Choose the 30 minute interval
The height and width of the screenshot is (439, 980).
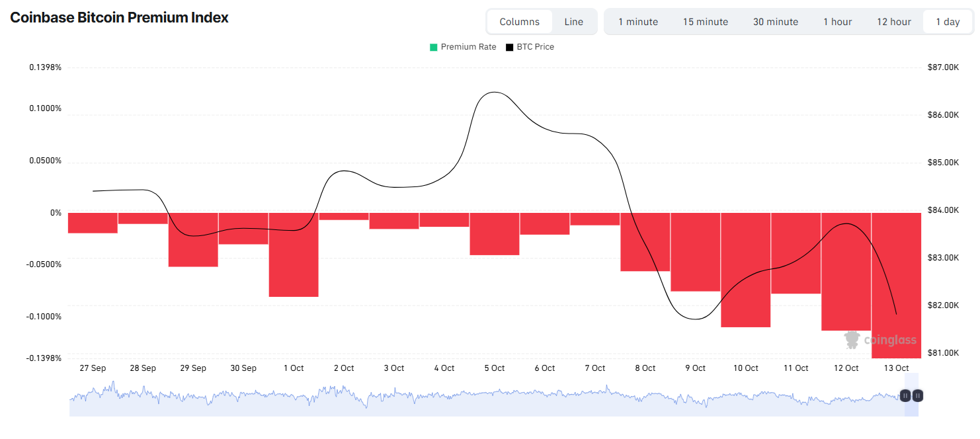click(x=776, y=22)
